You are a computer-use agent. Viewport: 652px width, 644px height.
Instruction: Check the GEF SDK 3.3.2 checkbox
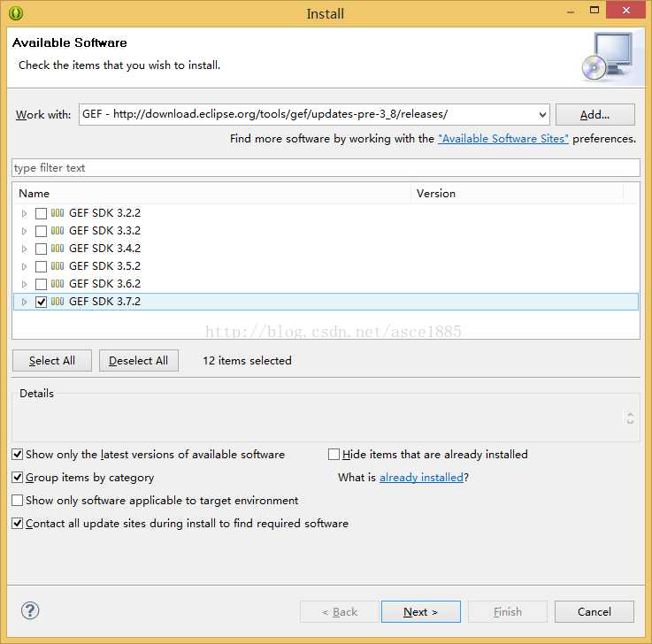41,231
